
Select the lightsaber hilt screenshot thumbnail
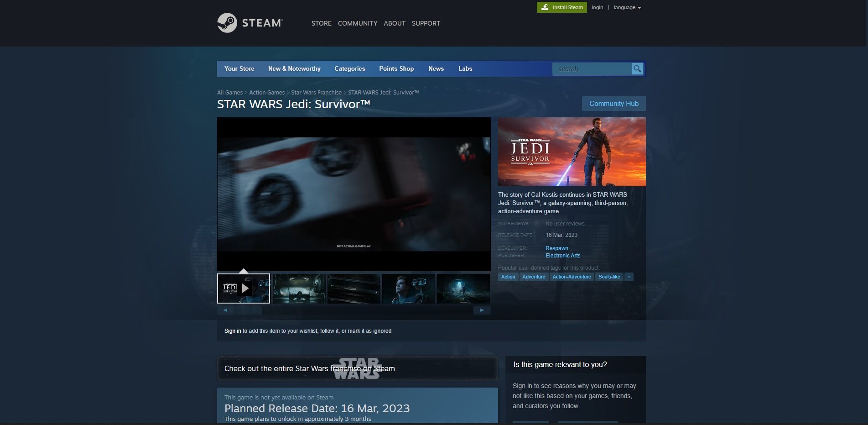[x=354, y=289]
